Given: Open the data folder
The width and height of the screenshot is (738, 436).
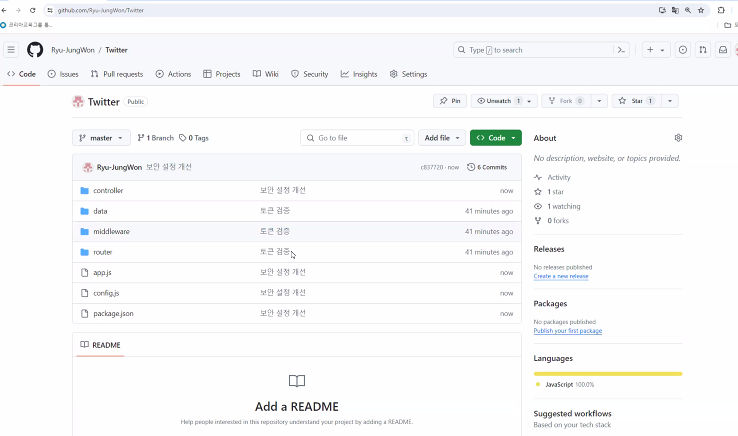Looking at the screenshot, I should point(100,211).
